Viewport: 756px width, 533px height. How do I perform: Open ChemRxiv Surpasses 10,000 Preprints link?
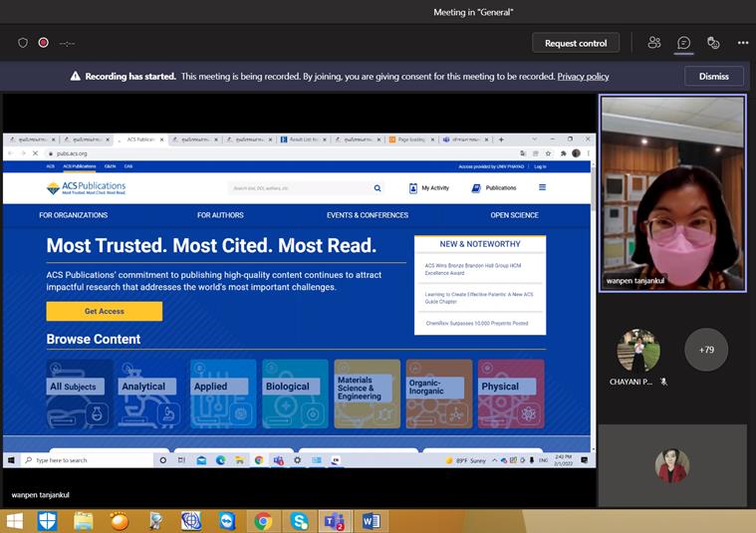(x=477, y=323)
